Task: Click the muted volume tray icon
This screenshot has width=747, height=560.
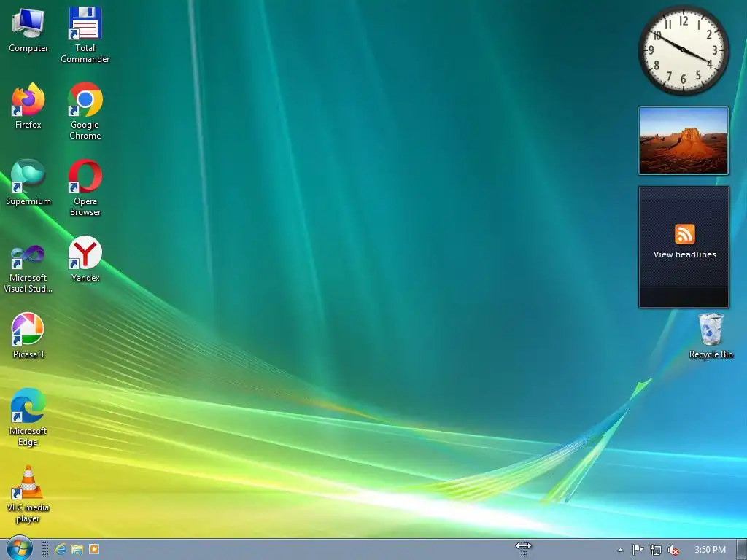Action: pos(673,550)
